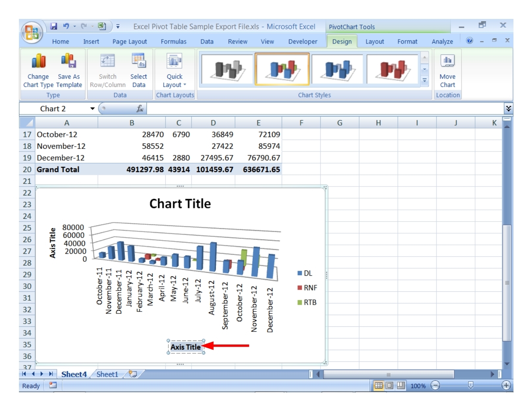
Task: Toggle Normal view in status bar
Action: [x=379, y=385]
